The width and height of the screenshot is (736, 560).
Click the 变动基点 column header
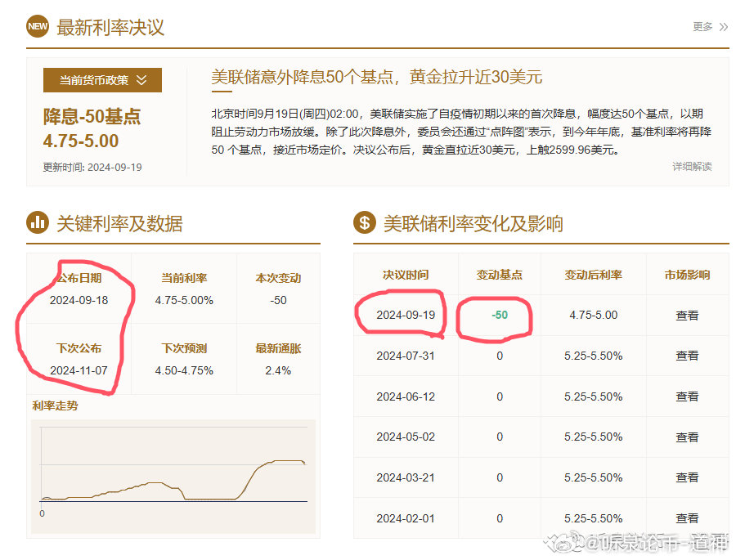click(500, 275)
